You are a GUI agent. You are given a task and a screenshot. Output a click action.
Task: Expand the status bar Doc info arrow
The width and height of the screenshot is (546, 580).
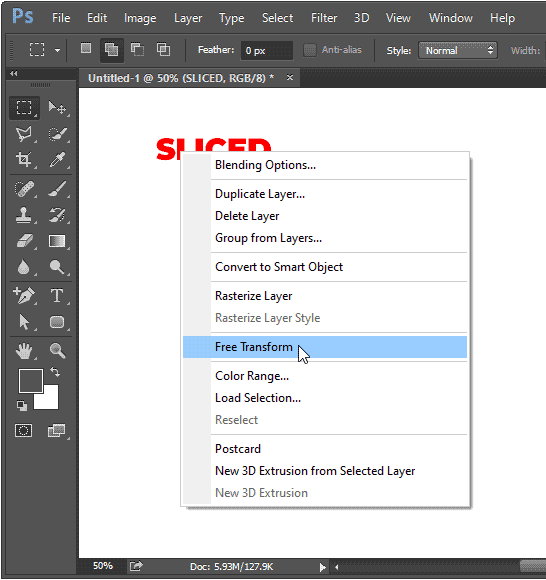pyautogui.click(x=323, y=567)
